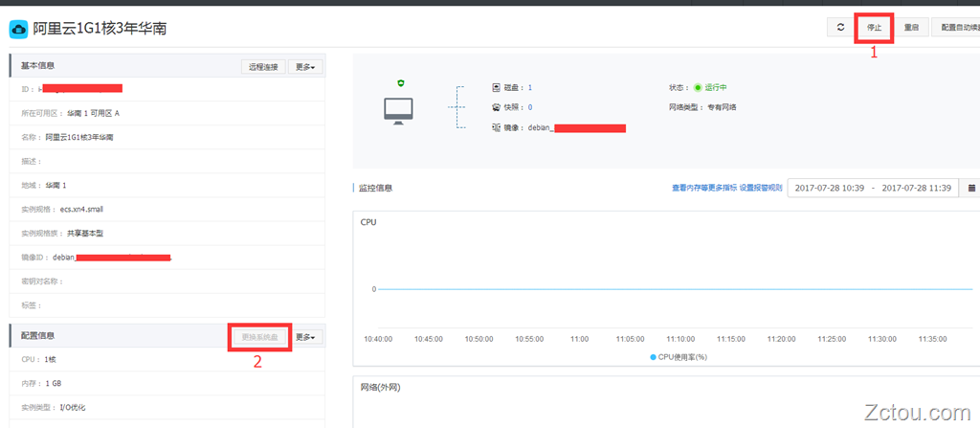Select the 专有网络 network type value

pyautogui.click(x=722, y=107)
